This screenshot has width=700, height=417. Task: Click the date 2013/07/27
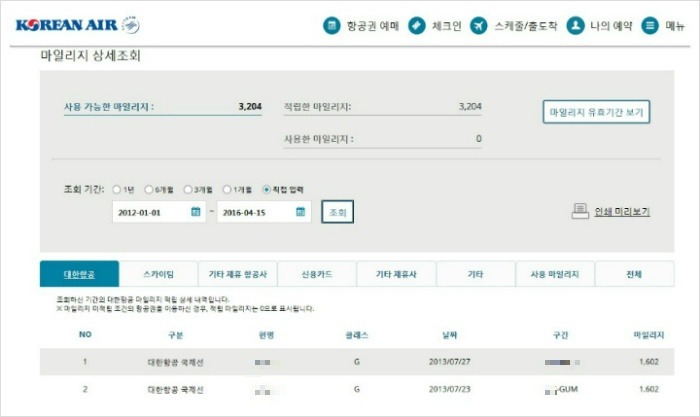pyautogui.click(x=450, y=362)
